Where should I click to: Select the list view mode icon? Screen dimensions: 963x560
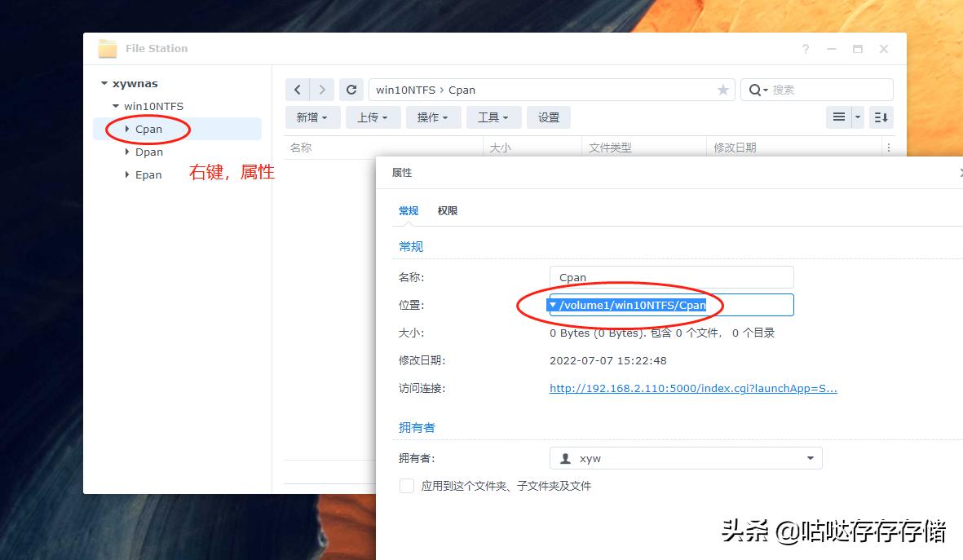(x=840, y=117)
